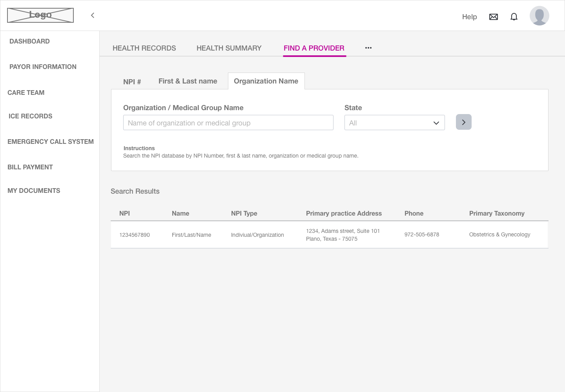
Task: Select the First & Last name search tab
Action: click(x=188, y=81)
